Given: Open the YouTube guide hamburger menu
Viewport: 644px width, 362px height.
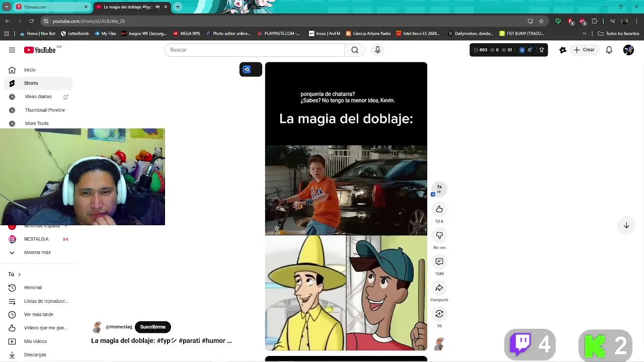Looking at the screenshot, I should coord(12,50).
